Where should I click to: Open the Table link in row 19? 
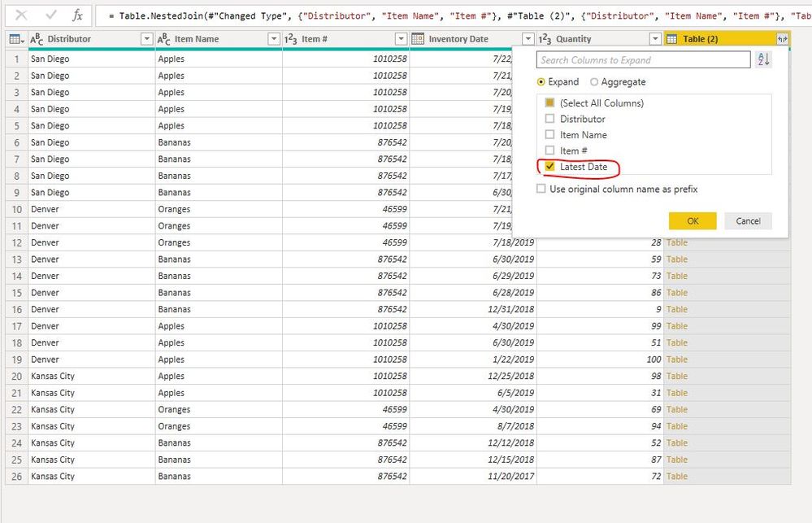tap(677, 360)
